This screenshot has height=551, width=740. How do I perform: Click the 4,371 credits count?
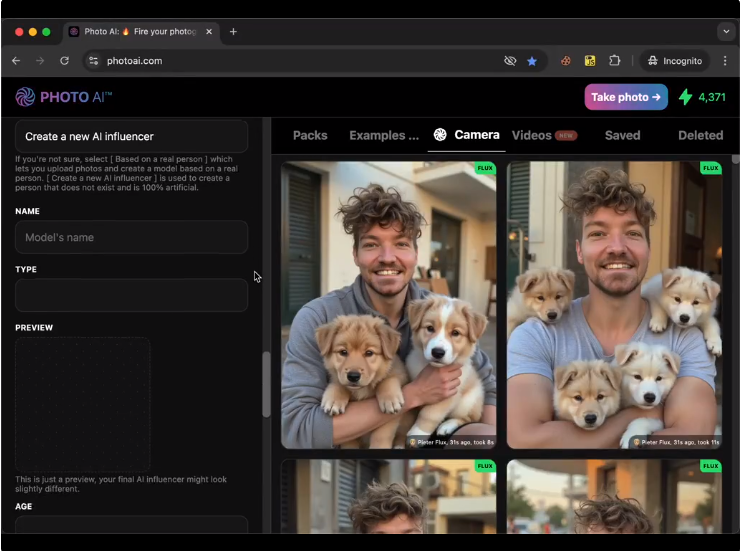point(712,97)
